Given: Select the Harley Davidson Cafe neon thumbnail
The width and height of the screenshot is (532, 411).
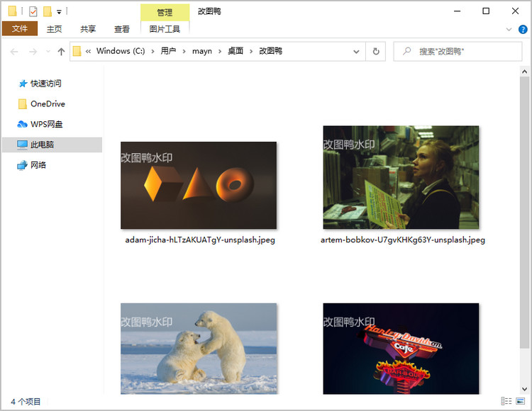Looking at the screenshot, I should (401, 349).
